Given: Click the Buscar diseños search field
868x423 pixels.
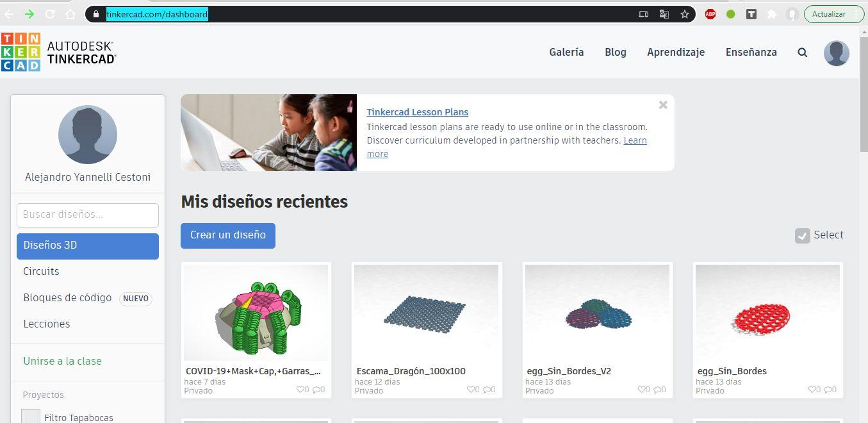Looking at the screenshot, I should [x=88, y=215].
